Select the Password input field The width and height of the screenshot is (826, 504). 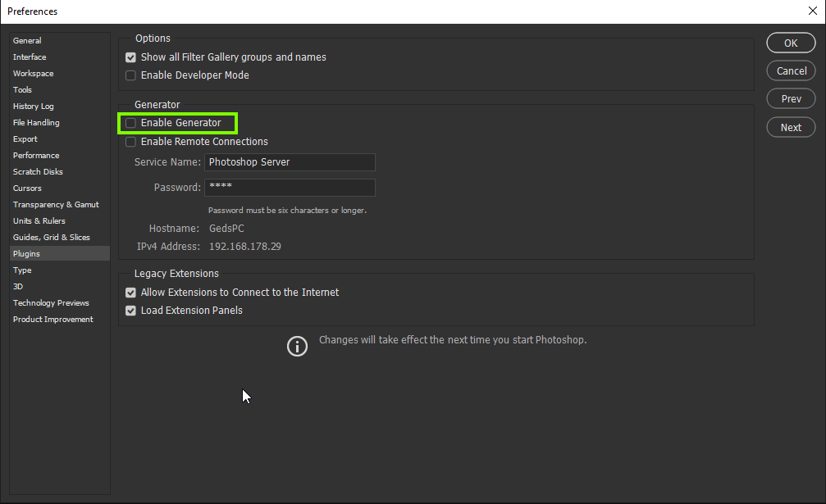[290, 188]
